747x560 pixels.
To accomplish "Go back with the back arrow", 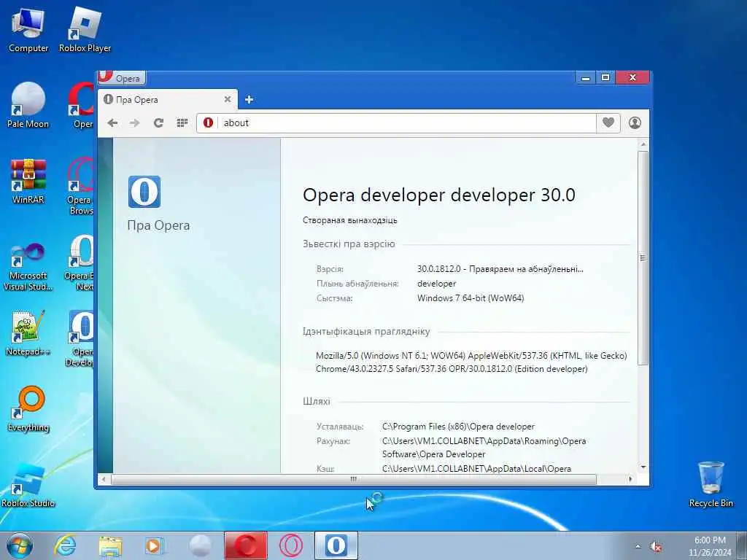I will [112, 122].
